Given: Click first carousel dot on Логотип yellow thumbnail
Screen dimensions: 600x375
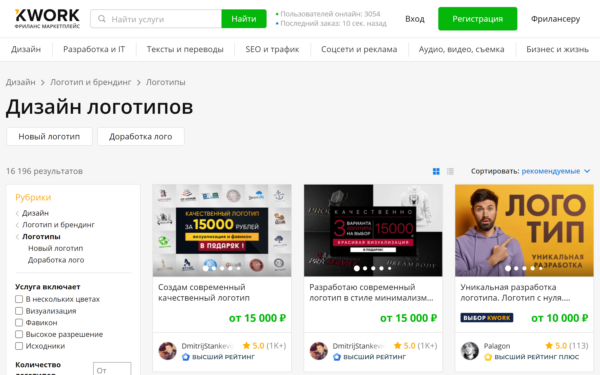Looking at the screenshot, I should tap(508, 268).
